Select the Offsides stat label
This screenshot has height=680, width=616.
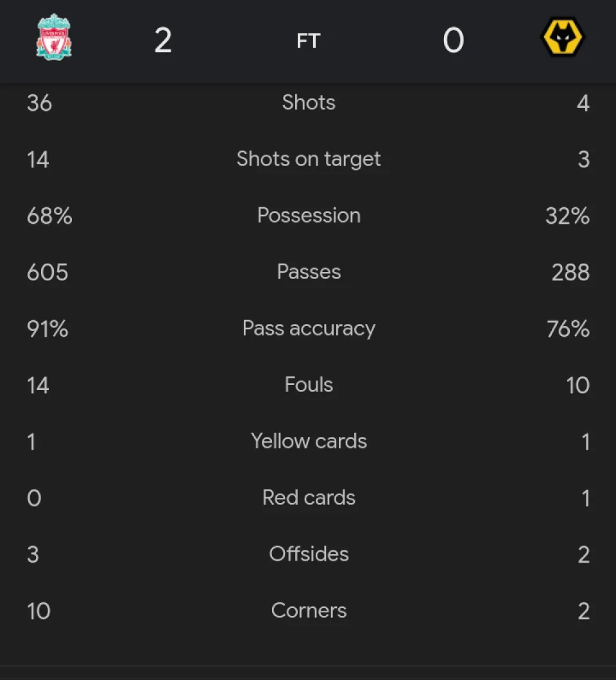tap(309, 554)
